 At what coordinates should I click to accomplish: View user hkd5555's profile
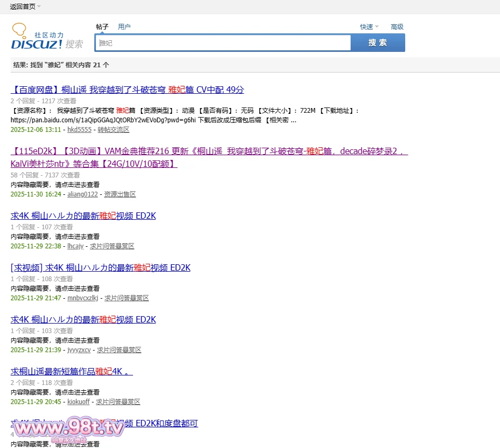click(79, 130)
